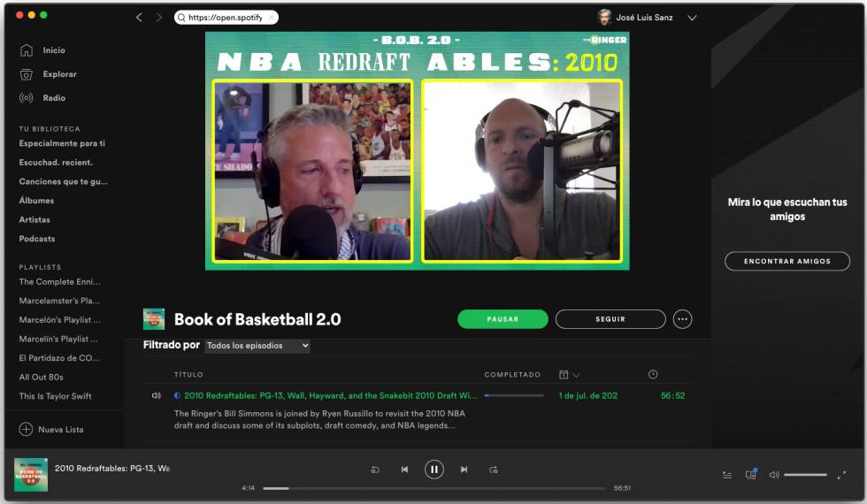Image resolution: width=867 pixels, height=504 pixels.
Task: Click the Radio text label
Action: [x=54, y=98]
